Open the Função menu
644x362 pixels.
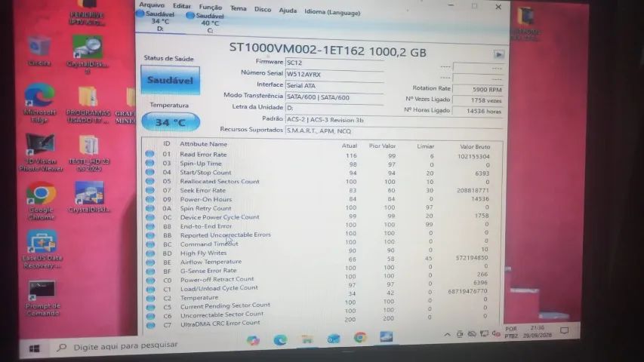[211, 8]
